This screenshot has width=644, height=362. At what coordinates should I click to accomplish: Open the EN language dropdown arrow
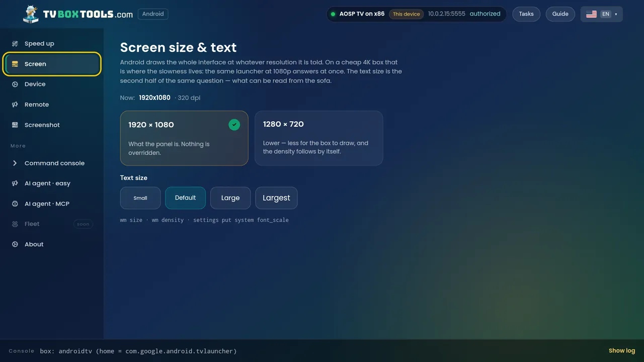(616, 14)
